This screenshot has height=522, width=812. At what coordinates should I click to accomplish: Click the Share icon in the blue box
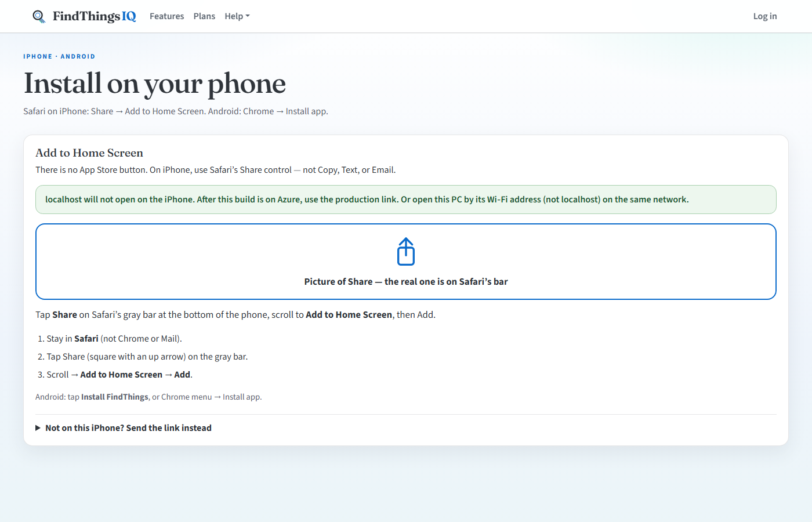(x=406, y=252)
